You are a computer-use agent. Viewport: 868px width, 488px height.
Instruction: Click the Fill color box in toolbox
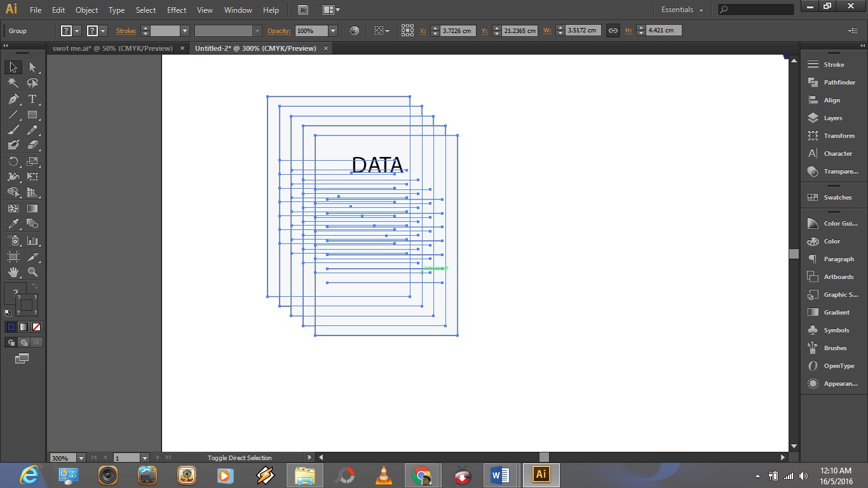(15, 293)
